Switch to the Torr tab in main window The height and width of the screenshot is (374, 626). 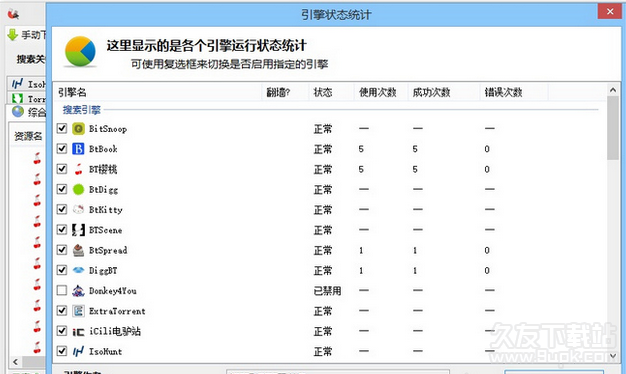pyautogui.click(x=28, y=99)
